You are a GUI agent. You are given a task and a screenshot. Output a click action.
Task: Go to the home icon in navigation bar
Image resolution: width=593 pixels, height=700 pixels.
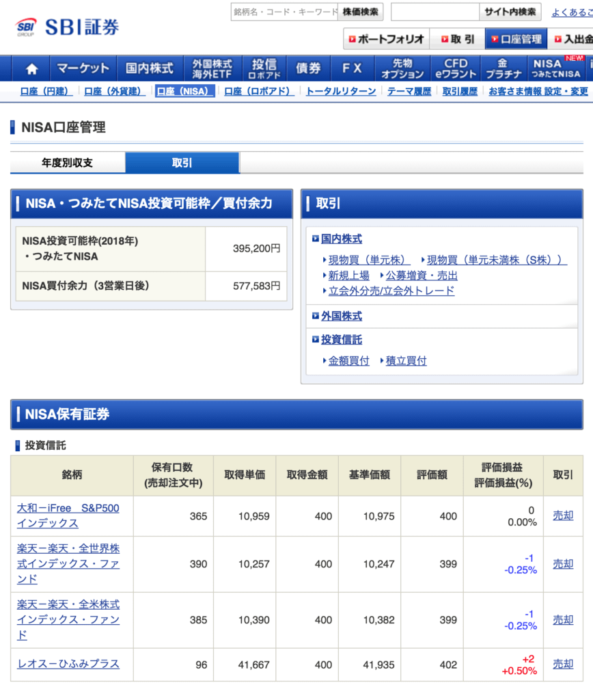coord(31,69)
